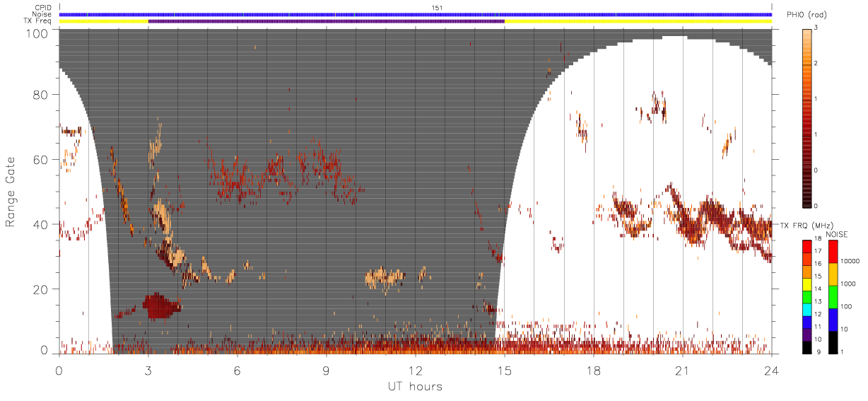Viewport: 868px width, 401px height.
Task: Click range gate tick label 60
Action: [42, 160]
